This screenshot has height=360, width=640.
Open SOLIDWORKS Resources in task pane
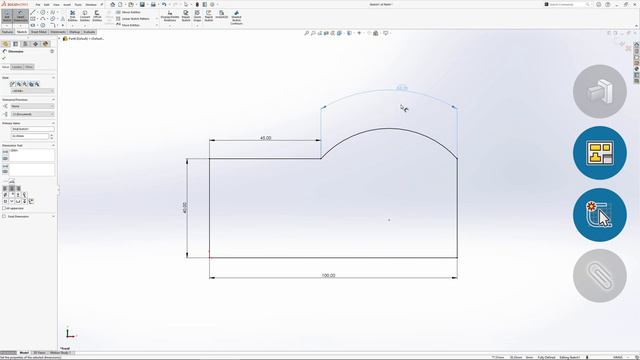pyautogui.click(x=636, y=45)
